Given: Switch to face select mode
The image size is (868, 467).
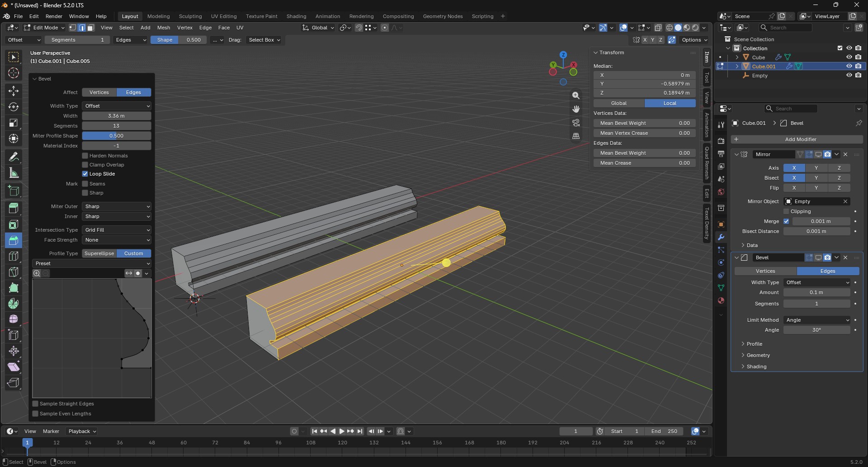Looking at the screenshot, I should tap(90, 28).
